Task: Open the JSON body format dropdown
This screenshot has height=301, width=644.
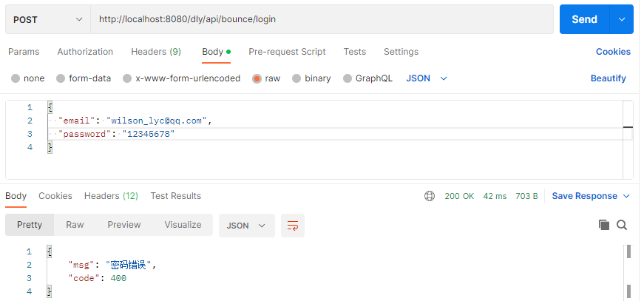Action: coord(427,78)
